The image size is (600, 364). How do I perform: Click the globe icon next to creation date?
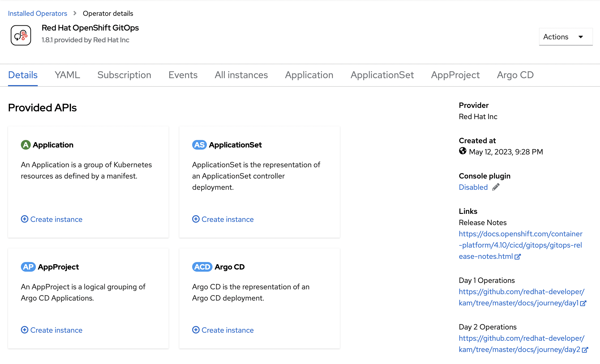click(463, 151)
